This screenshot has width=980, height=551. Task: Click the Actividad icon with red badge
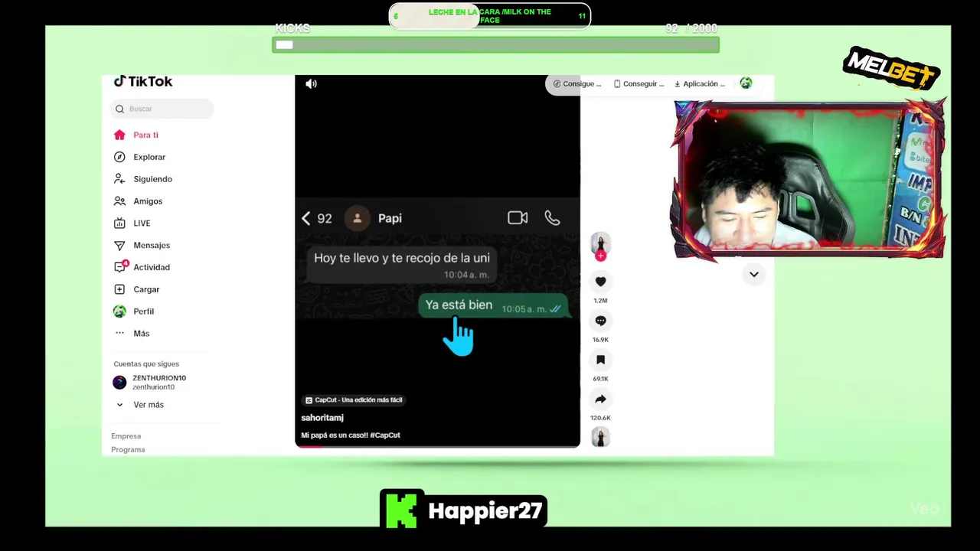pyautogui.click(x=120, y=266)
